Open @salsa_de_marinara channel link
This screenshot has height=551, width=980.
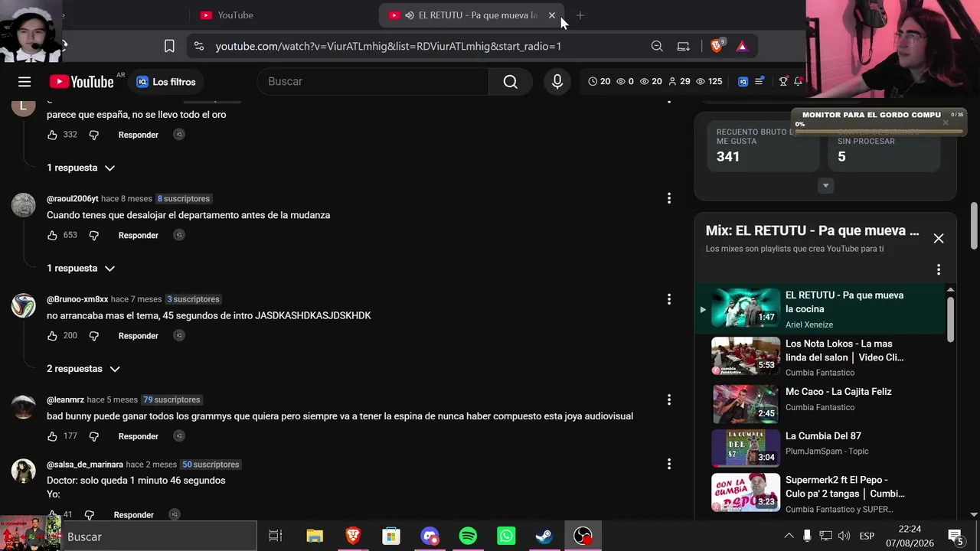85,465
